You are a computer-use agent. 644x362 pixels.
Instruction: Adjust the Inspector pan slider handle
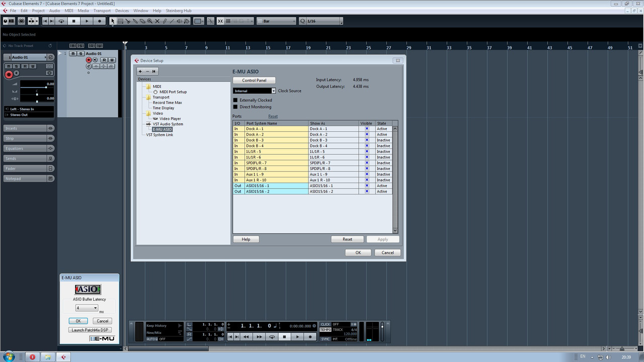pyautogui.click(x=37, y=95)
